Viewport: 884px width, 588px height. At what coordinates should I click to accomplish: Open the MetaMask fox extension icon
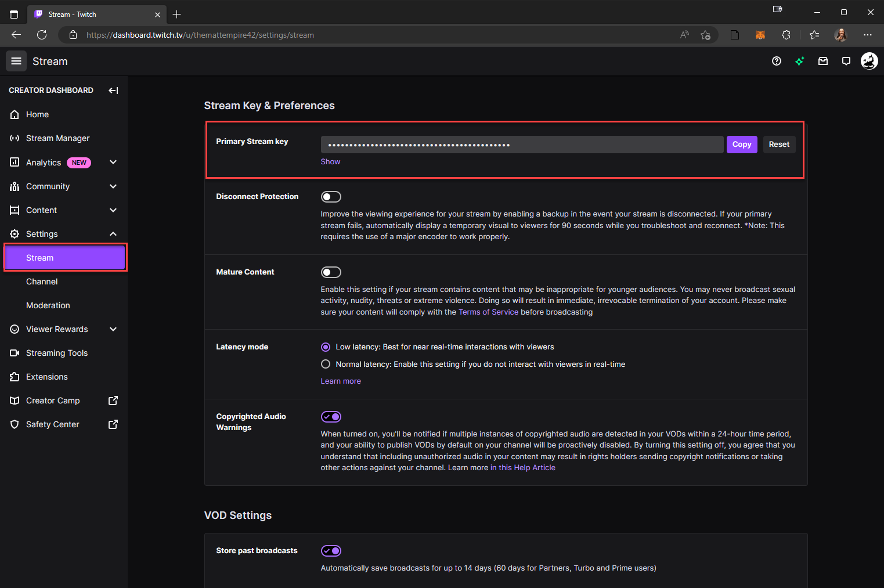[x=760, y=35]
